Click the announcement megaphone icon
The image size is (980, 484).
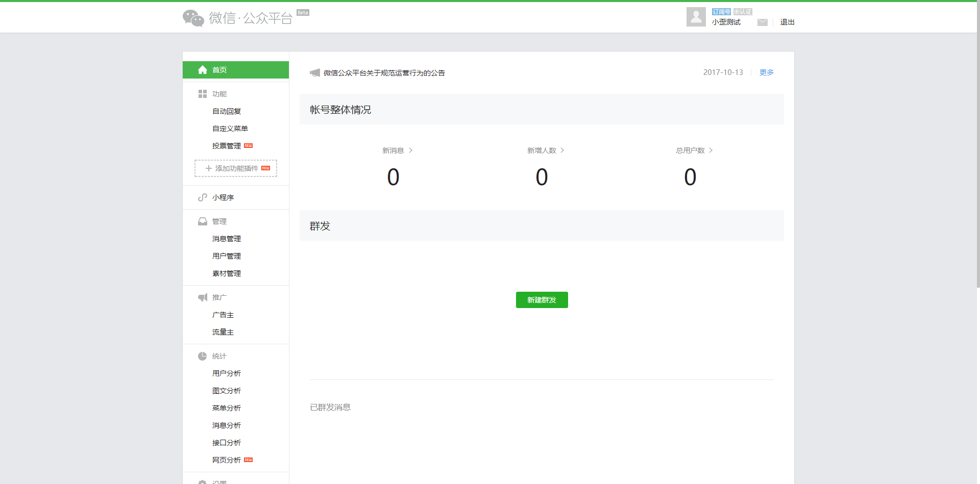(315, 73)
